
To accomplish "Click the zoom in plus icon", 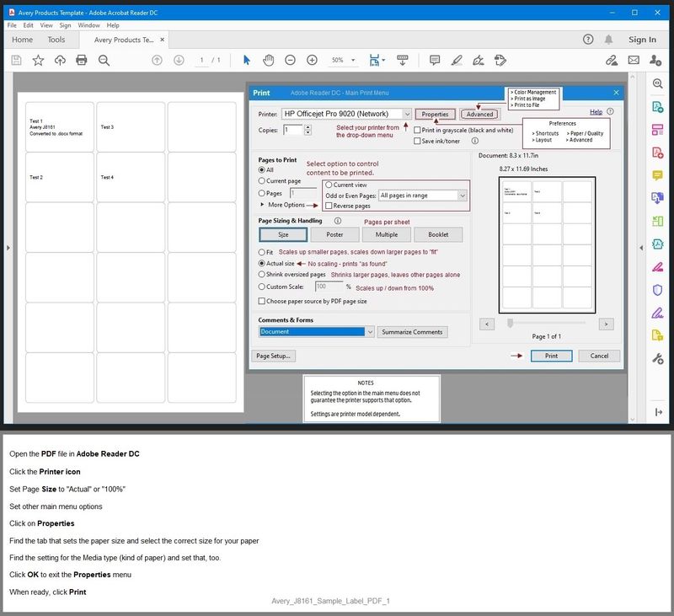I will pyautogui.click(x=312, y=61).
